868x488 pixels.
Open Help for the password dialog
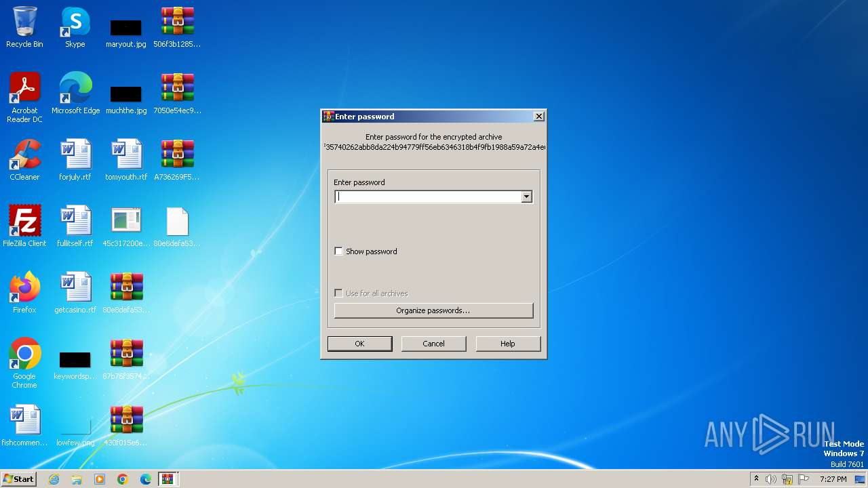click(x=508, y=344)
